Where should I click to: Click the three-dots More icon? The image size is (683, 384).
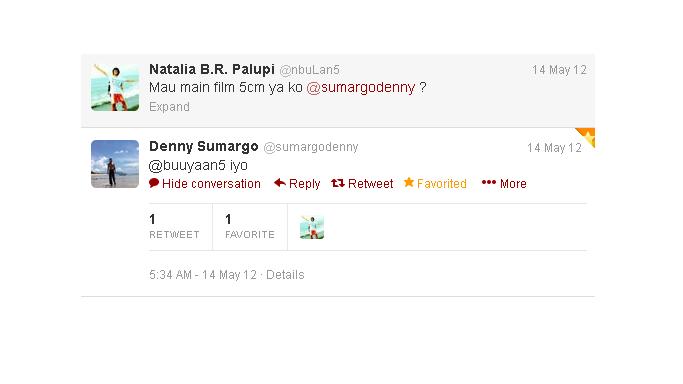coord(489,182)
